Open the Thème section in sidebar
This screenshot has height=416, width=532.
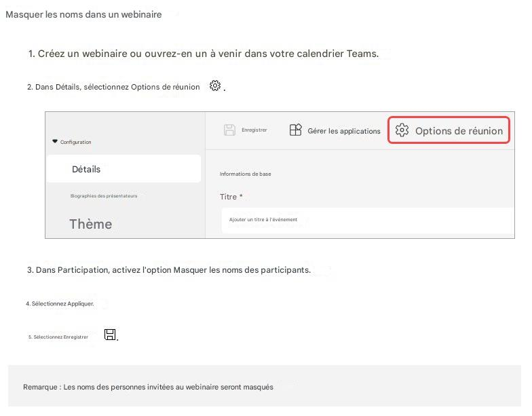point(91,224)
